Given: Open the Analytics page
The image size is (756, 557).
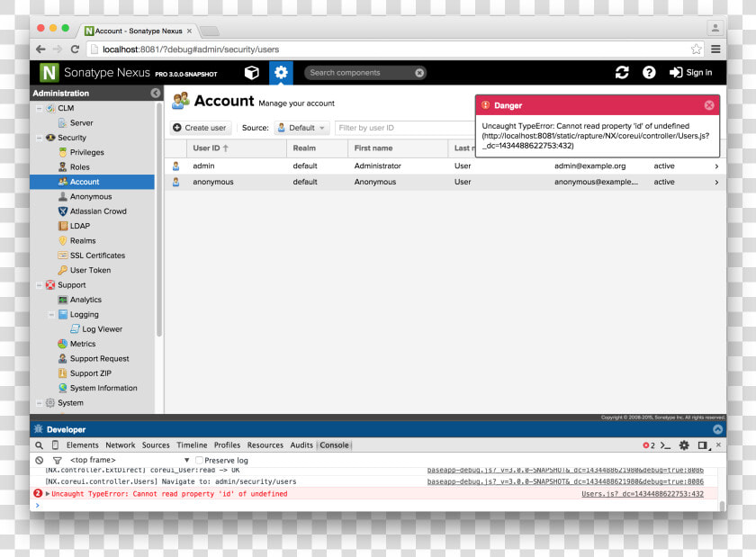Looking at the screenshot, I should coord(79,300).
